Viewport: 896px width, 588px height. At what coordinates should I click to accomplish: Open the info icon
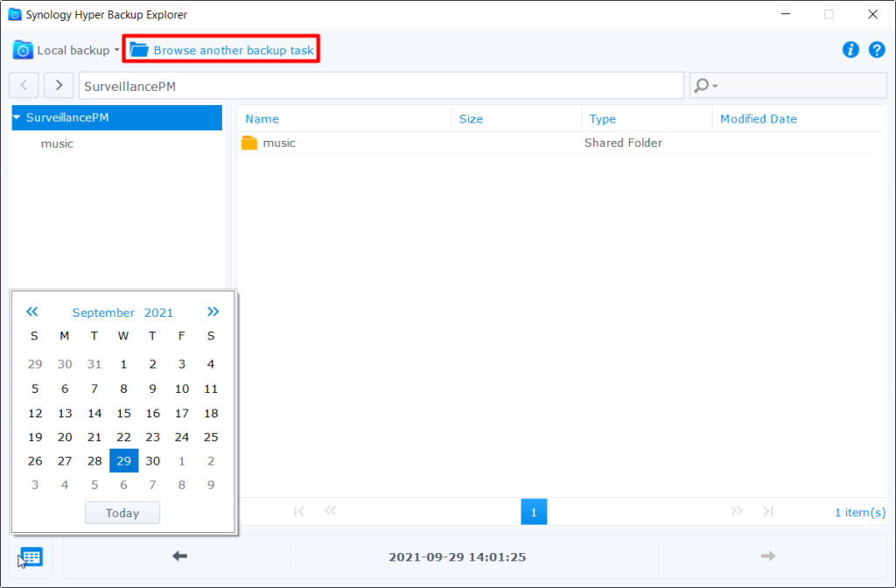(850, 50)
